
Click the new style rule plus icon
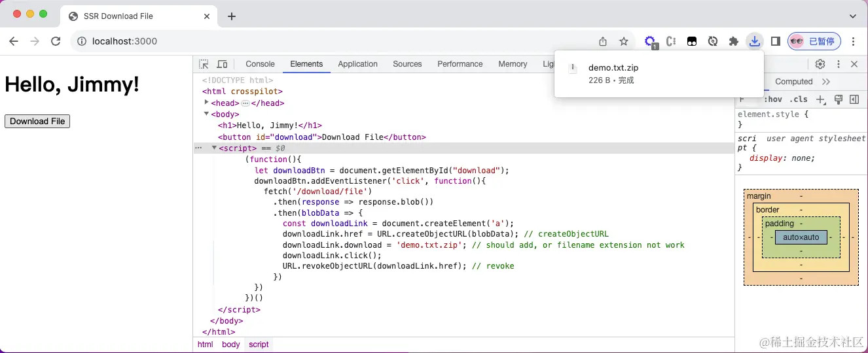coord(821,99)
